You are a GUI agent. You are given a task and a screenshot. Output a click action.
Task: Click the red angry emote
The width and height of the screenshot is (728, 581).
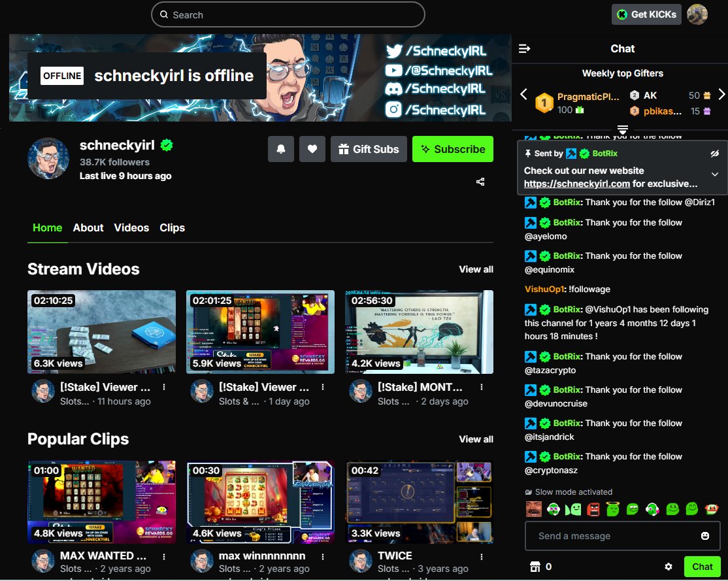[x=593, y=510]
